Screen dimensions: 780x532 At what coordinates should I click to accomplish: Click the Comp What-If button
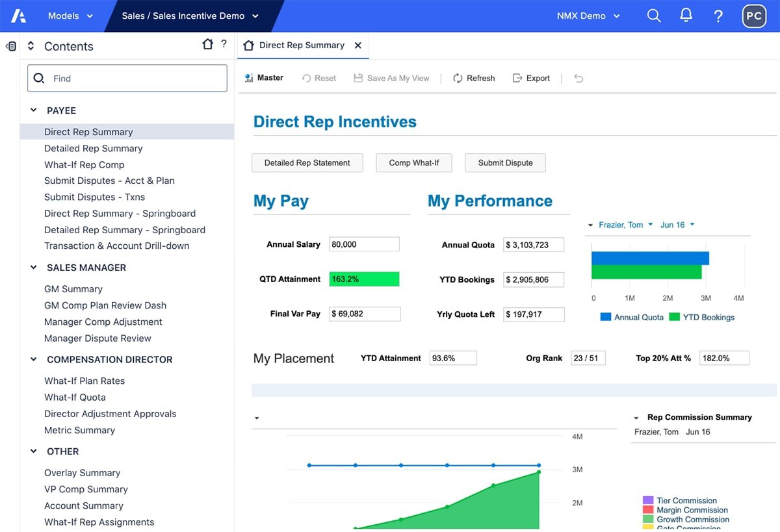click(x=413, y=163)
